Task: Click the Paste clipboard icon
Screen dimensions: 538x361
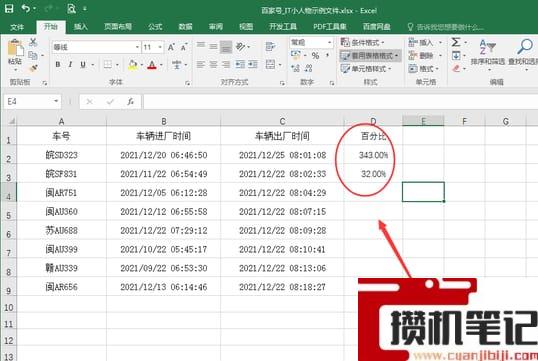Action: tap(15, 48)
